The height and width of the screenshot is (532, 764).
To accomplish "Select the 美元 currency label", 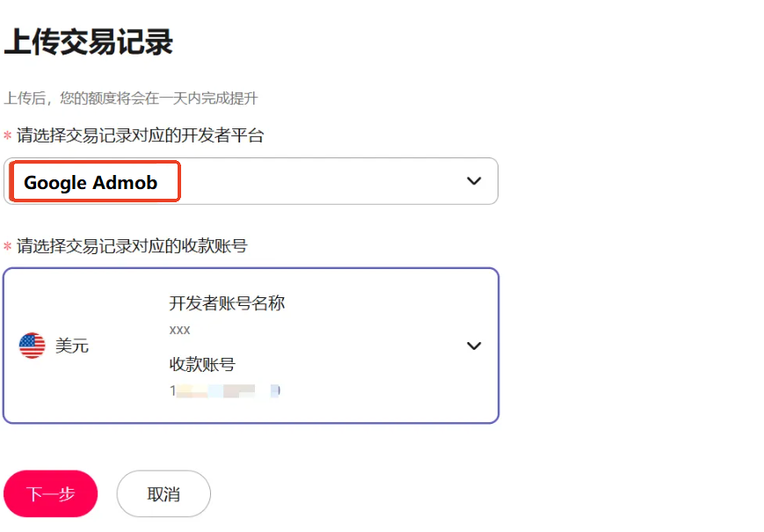I will [72, 346].
